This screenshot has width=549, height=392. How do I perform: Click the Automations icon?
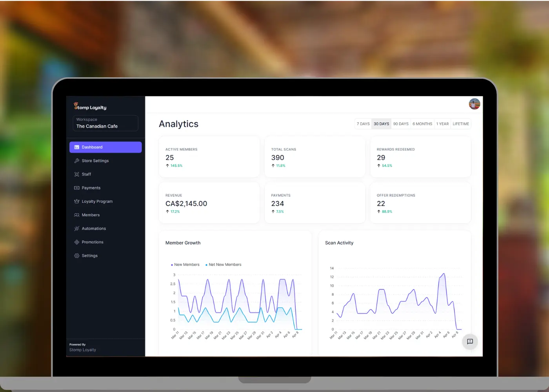pos(76,228)
